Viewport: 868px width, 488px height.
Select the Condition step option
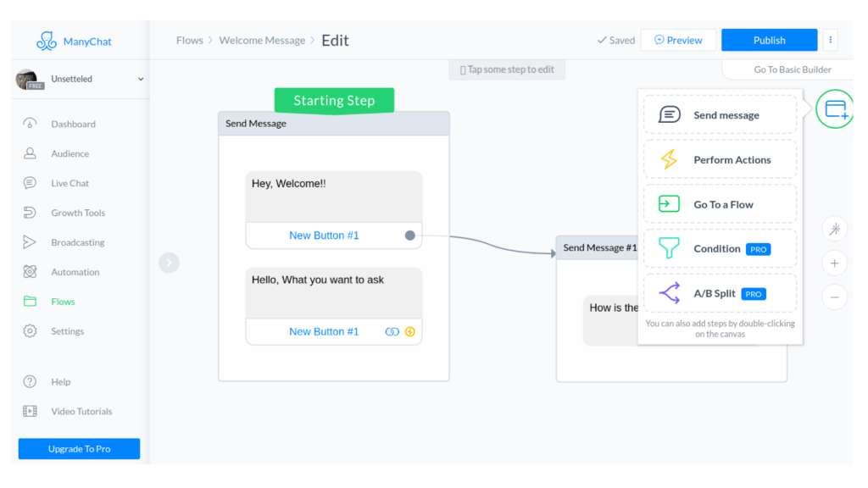point(721,249)
